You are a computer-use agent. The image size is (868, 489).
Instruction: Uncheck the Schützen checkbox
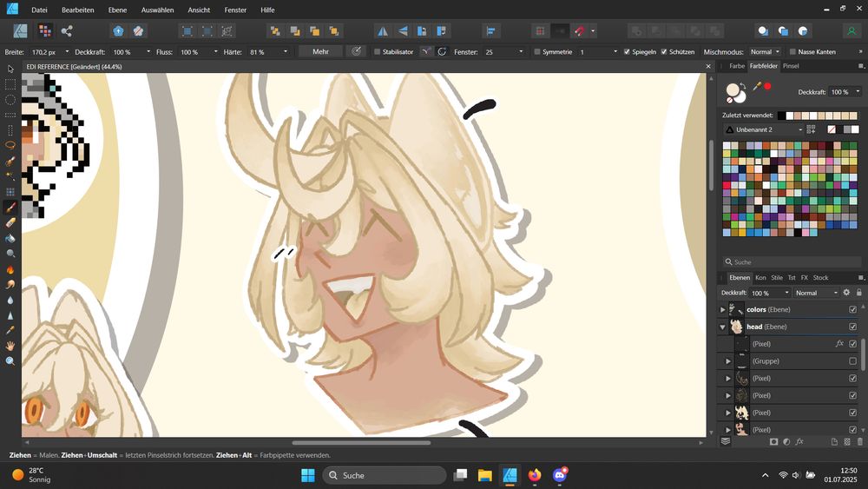tap(664, 51)
